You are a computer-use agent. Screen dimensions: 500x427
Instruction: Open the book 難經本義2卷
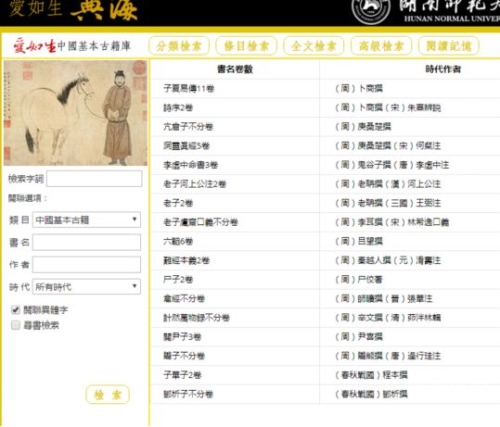[x=186, y=260]
